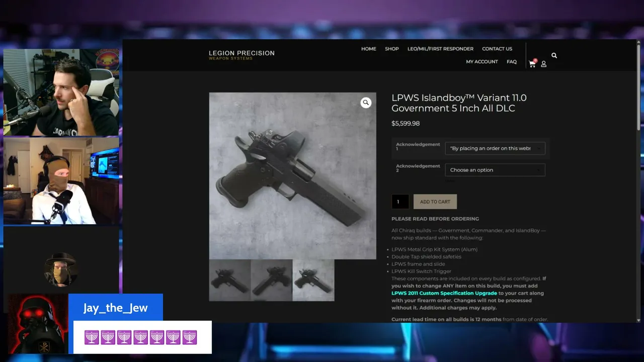Open the shopping cart icon
The width and height of the screenshot is (644, 362).
click(x=532, y=63)
